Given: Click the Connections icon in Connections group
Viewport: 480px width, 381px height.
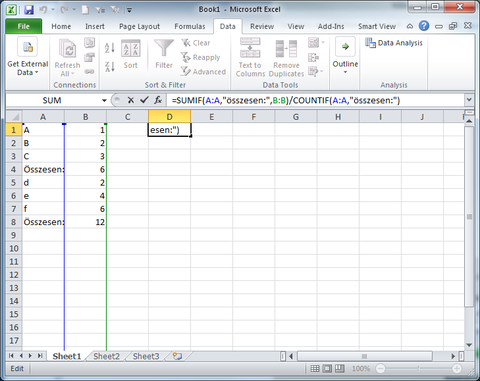Looking at the screenshot, I should (x=89, y=43).
